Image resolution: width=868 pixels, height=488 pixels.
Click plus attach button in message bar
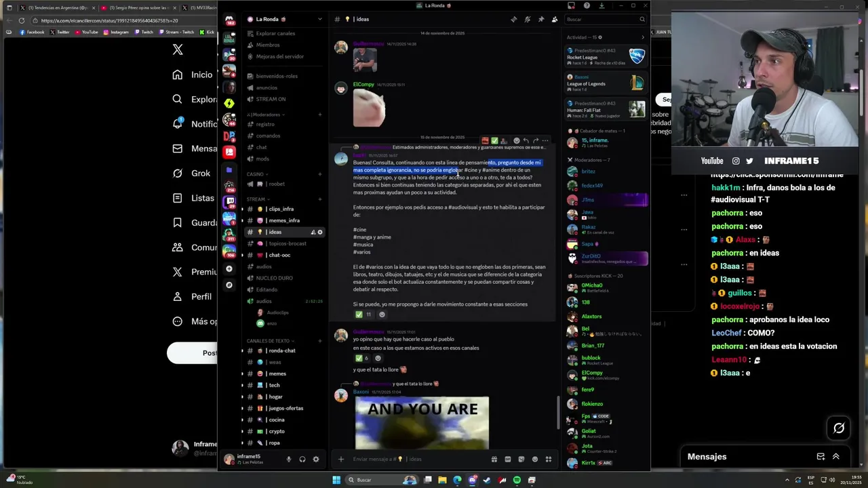point(341,459)
